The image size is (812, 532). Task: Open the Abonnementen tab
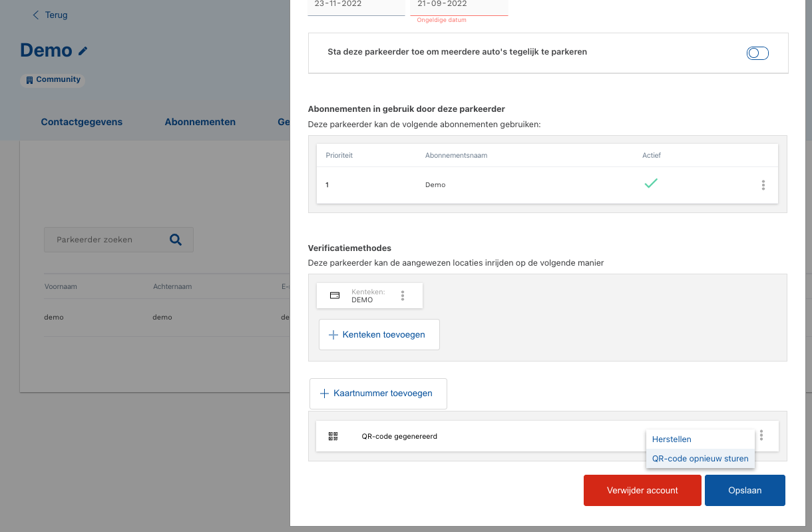(200, 122)
